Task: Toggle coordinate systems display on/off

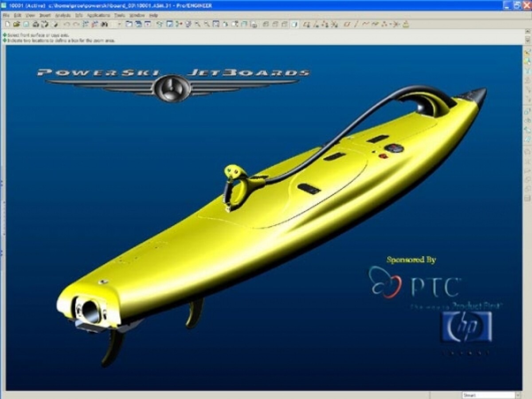Action: pos(335,24)
